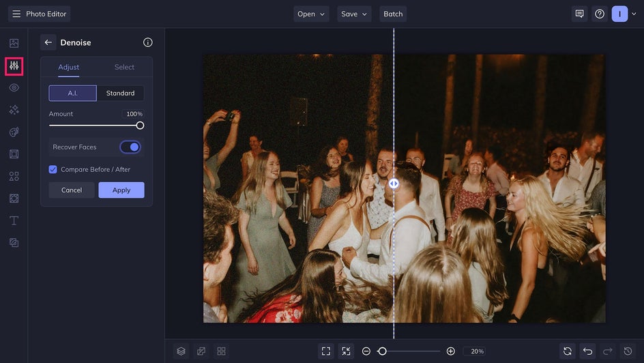Open the Textures sidebar tool
The image size is (644, 363).
(x=14, y=243)
